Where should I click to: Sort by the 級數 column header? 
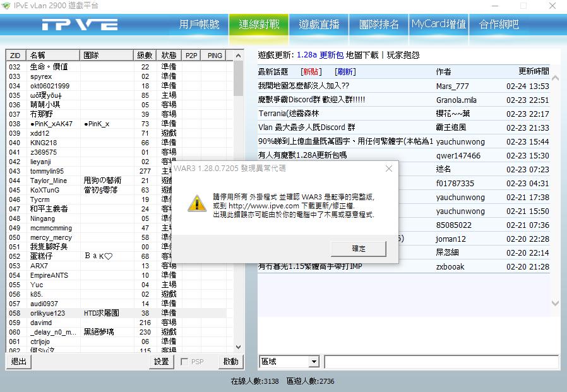[x=145, y=56]
